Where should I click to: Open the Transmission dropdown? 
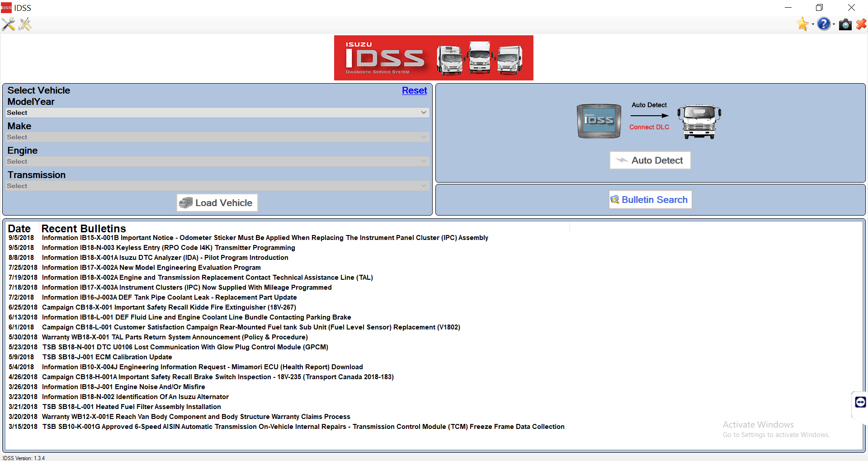coord(217,186)
